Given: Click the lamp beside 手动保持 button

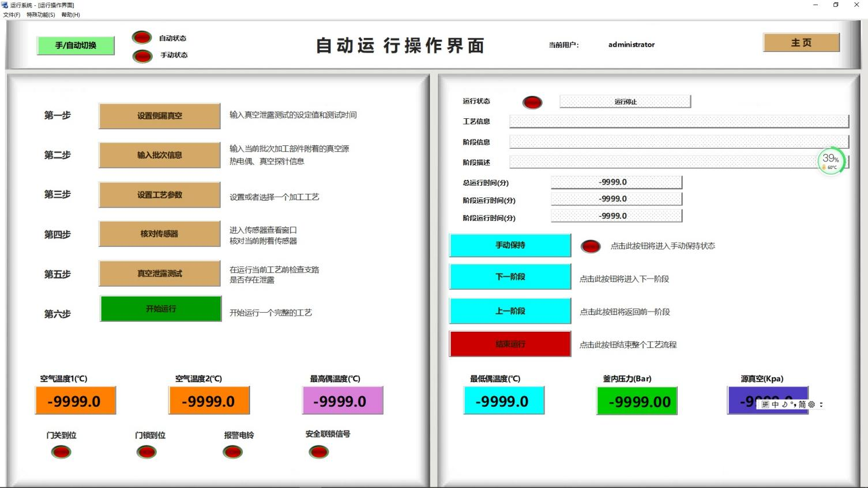Looking at the screenshot, I should 590,245.
